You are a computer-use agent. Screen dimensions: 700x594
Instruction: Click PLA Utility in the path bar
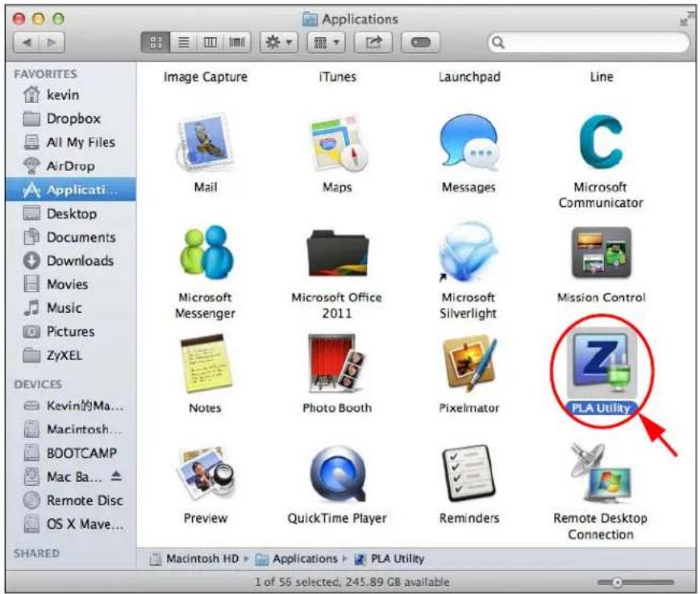click(x=390, y=559)
